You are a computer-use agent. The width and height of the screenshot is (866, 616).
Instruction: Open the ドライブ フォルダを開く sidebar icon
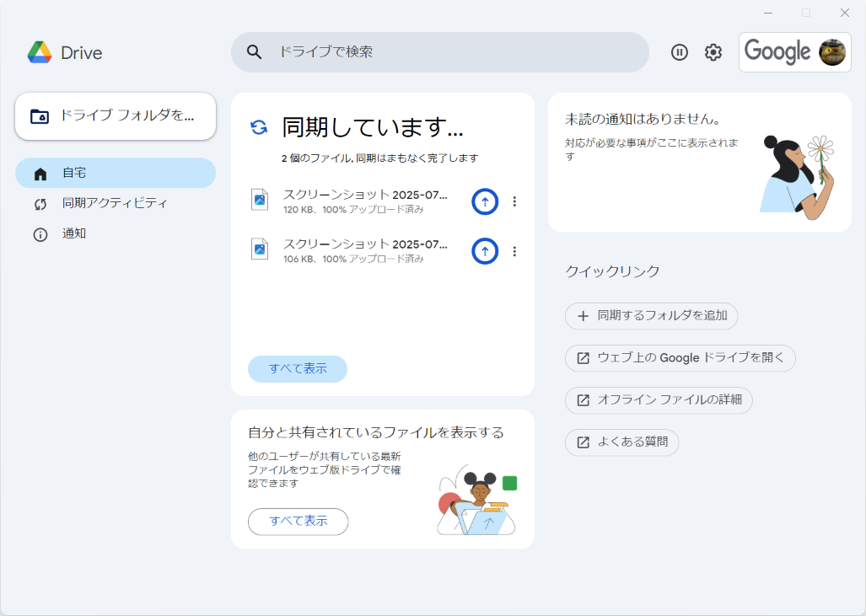tap(40, 115)
